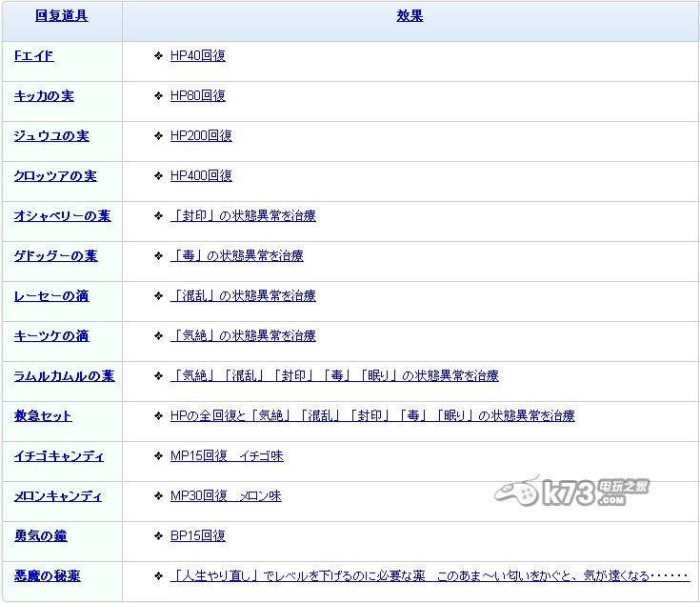Click the 悪魔の秘薬 item link
This screenshot has height=603, width=700.
tap(47, 576)
